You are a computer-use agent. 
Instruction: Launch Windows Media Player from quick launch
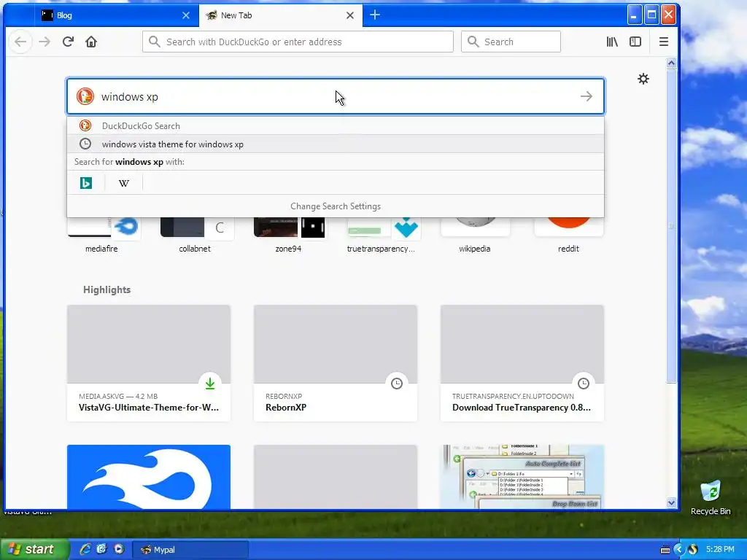coord(119,549)
